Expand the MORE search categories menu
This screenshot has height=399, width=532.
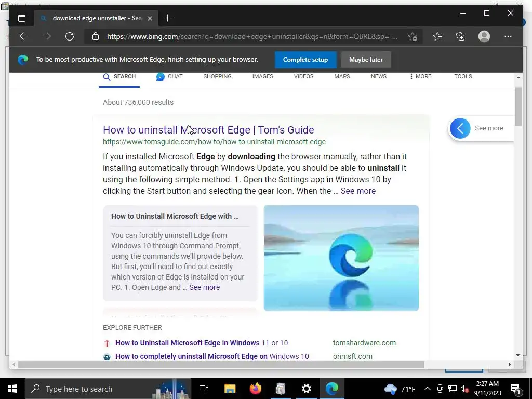(420, 77)
